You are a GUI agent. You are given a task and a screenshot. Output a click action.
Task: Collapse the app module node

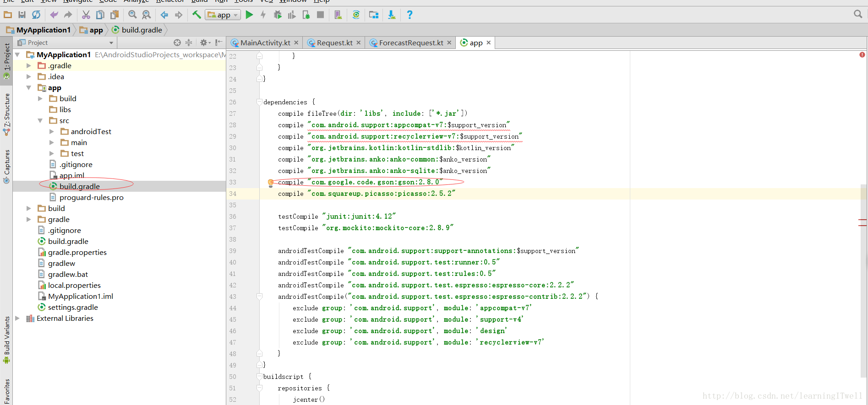28,87
